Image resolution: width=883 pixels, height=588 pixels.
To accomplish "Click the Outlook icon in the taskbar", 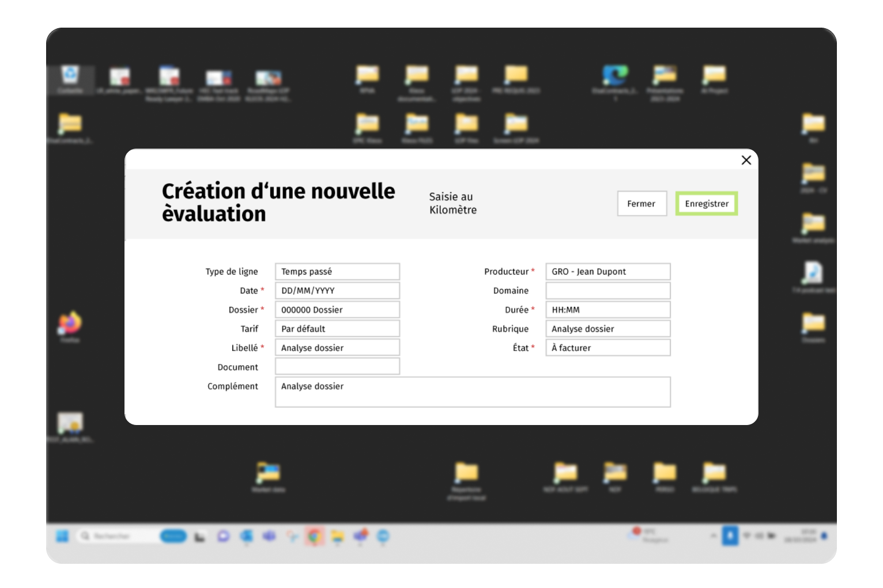I will pyautogui.click(x=246, y=536).
